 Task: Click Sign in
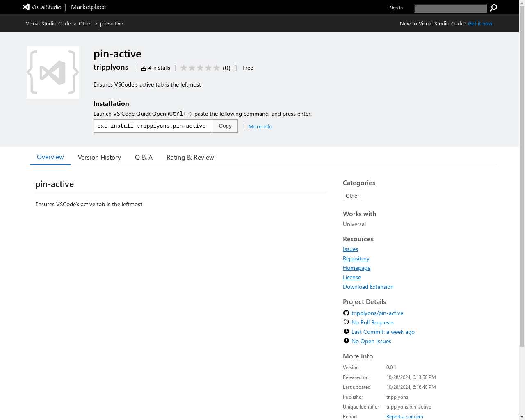[396, 8]
